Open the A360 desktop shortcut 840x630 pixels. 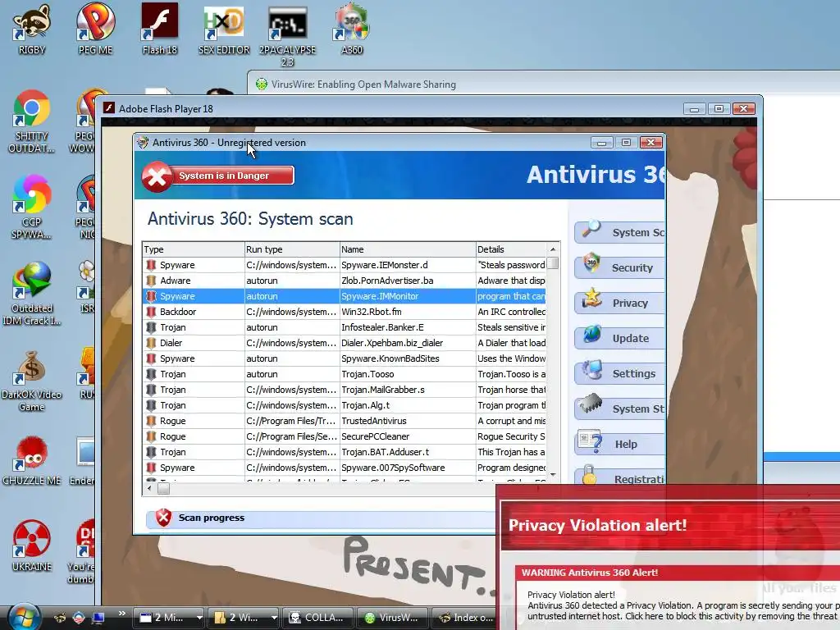(352, 30)
